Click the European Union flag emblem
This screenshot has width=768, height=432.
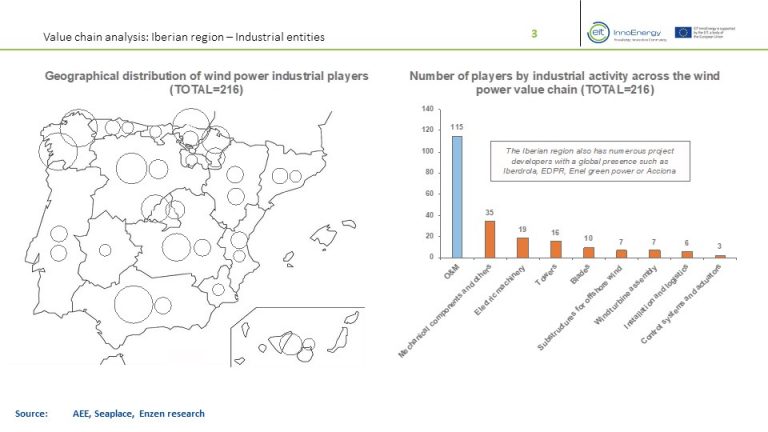689,31
